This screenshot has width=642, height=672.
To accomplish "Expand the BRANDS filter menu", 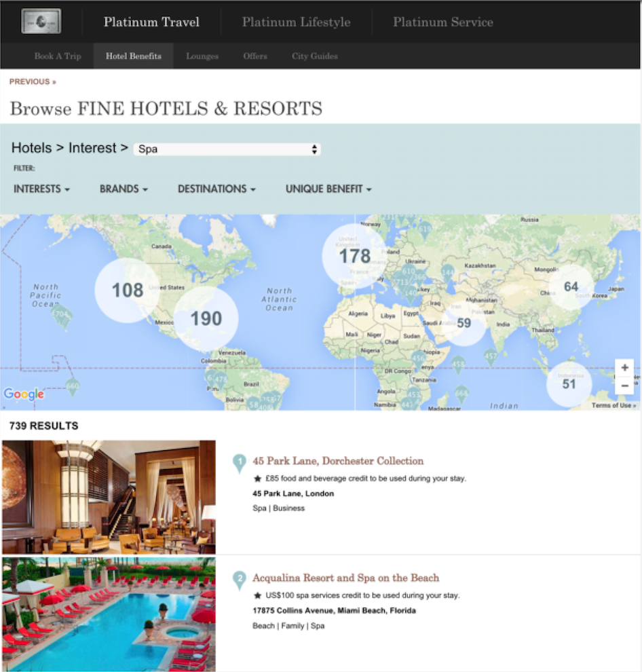I will click(124, 189).
